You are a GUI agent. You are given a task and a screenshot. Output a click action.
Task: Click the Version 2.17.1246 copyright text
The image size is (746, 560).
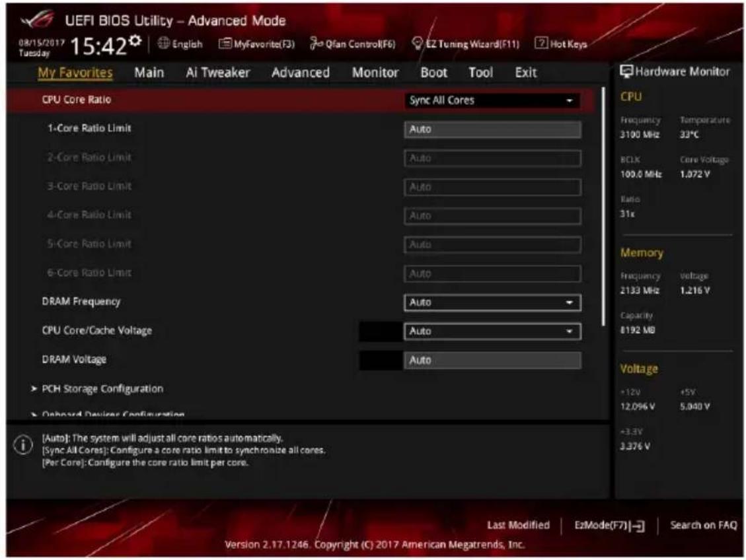(x=375, y=545)
